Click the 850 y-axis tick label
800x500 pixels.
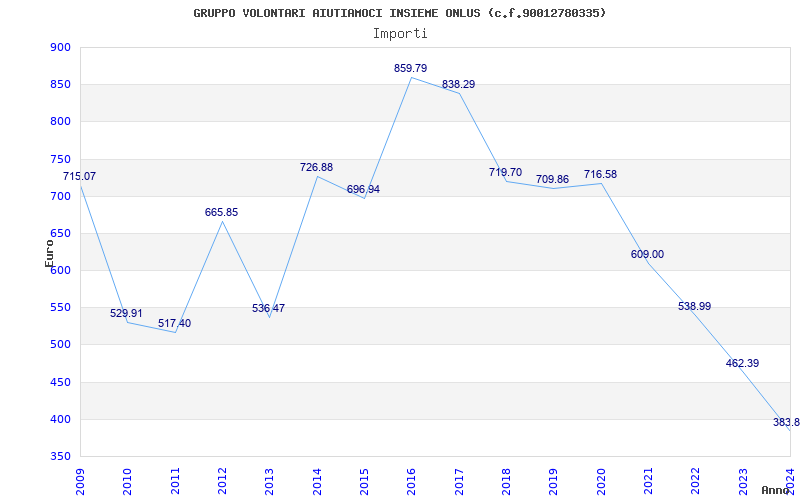61,85
